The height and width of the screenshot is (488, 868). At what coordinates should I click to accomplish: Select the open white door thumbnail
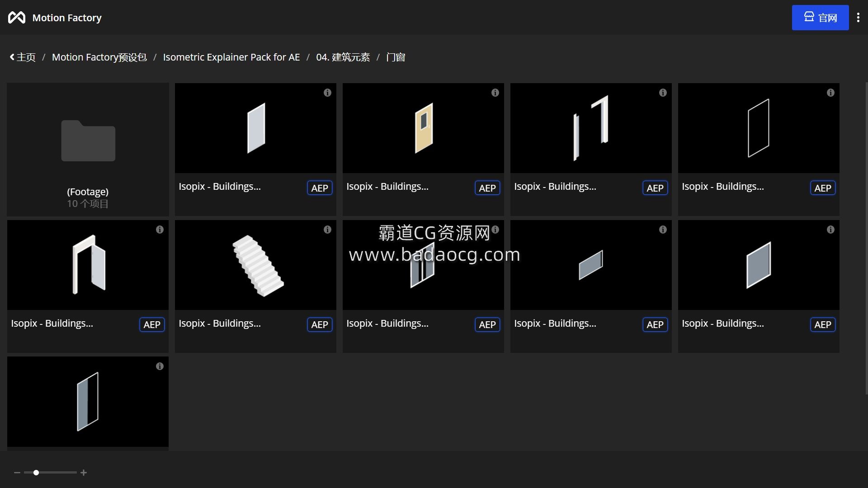[x=88, y=265]
